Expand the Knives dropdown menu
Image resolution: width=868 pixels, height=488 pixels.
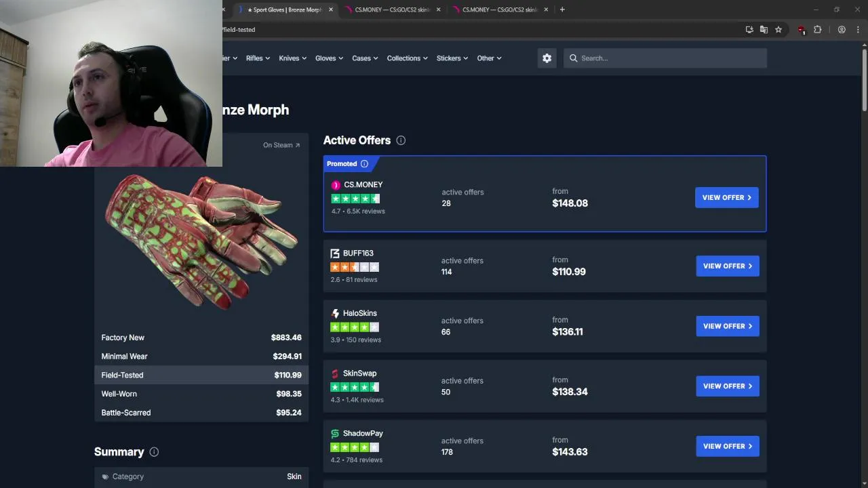click(293, 58)
